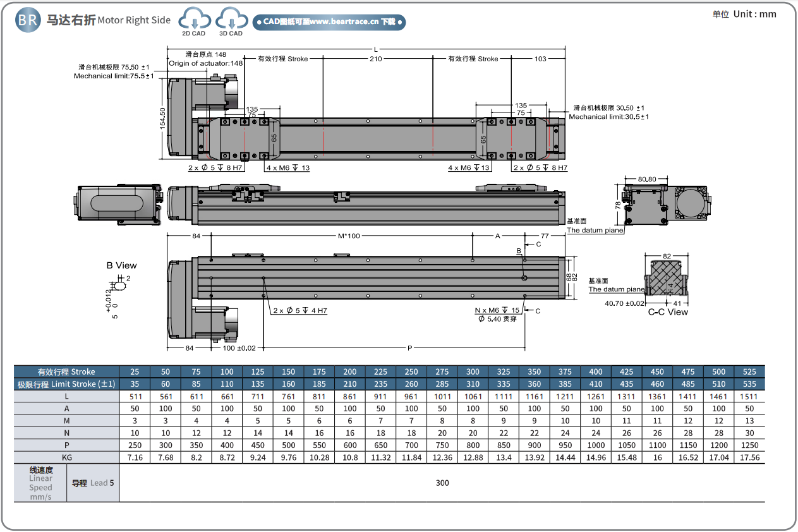Click the P value 1250 cell
This screenshot has height=532, width=798.
tap(749, 445)
